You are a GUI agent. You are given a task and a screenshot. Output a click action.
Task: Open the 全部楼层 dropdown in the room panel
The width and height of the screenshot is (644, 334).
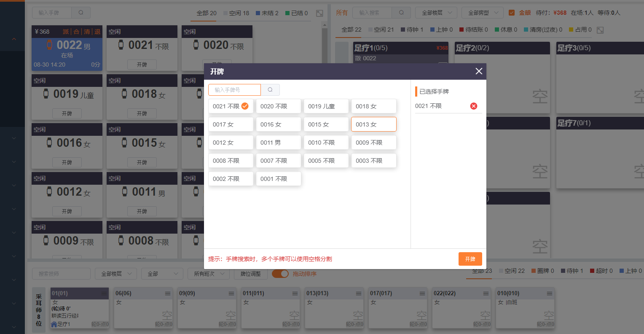(436, 13)
